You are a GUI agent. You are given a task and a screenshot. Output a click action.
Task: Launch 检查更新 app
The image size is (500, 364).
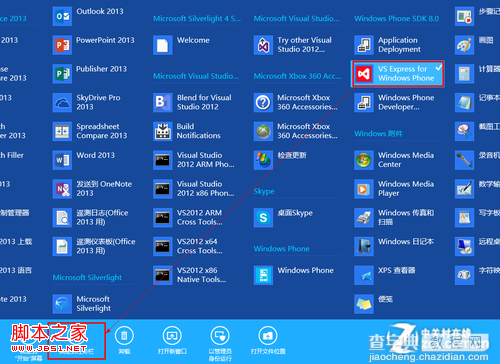(x=280, y=160)
